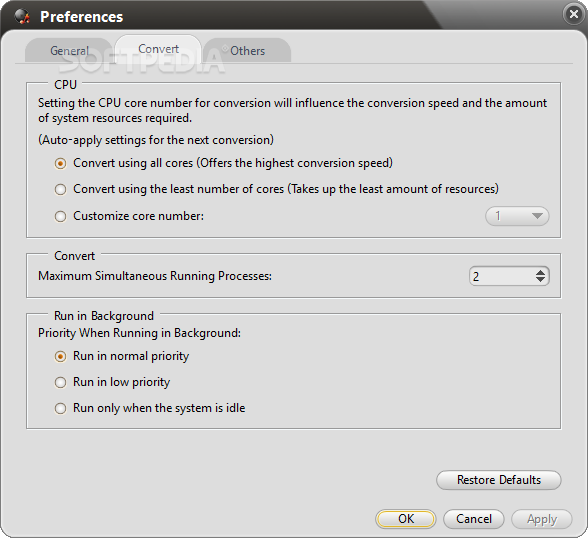
Task: Click the 'Run in Background' group heading
Action: [x=104, y=316]
